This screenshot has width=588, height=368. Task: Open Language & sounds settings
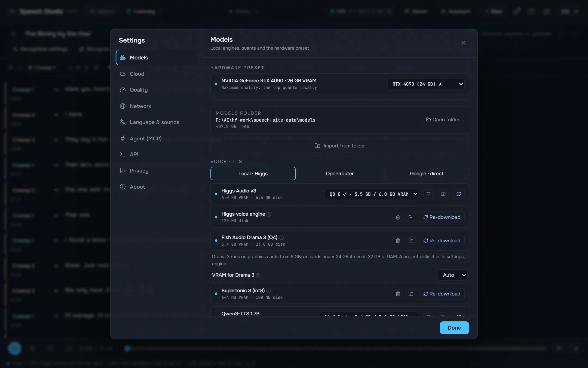click(x=157, y=122)
